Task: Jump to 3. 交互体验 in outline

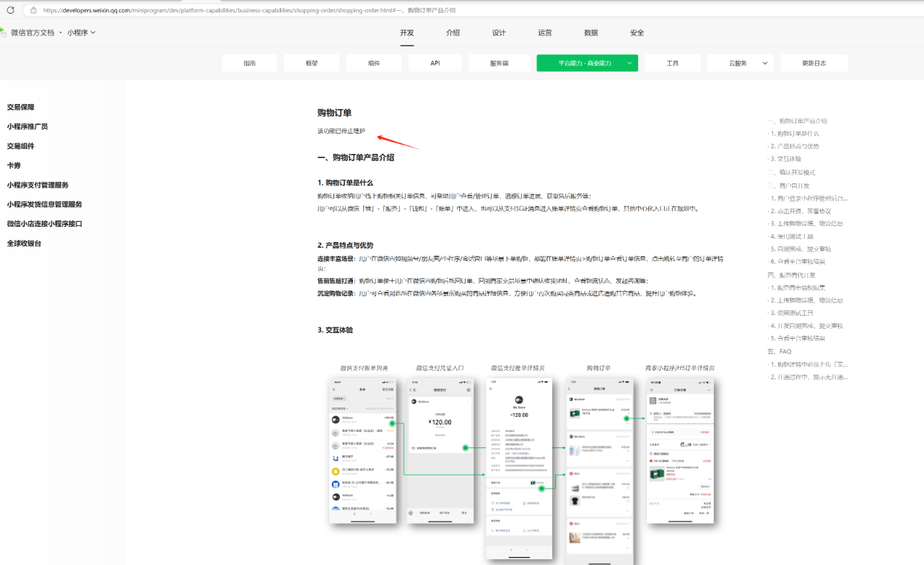Action: (x=785, y=159)
